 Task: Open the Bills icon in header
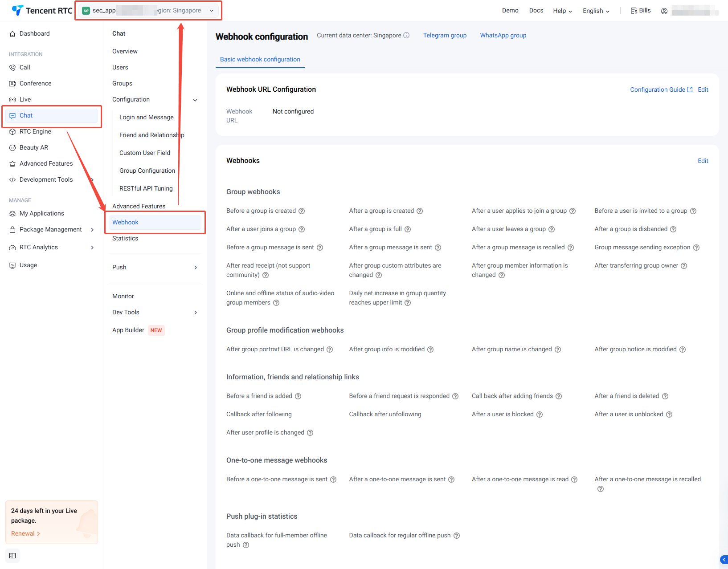point(634,11)
